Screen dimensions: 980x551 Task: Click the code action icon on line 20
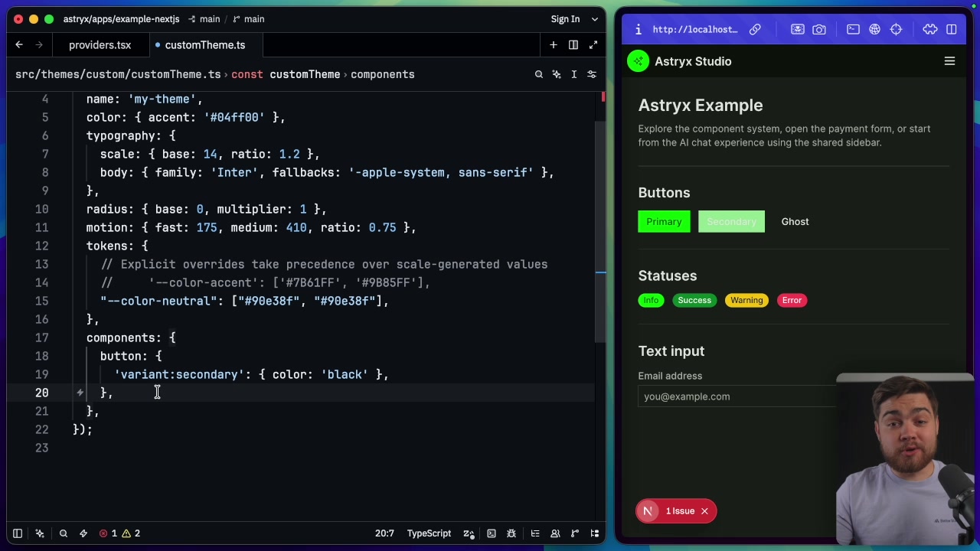tap(80, 393)
